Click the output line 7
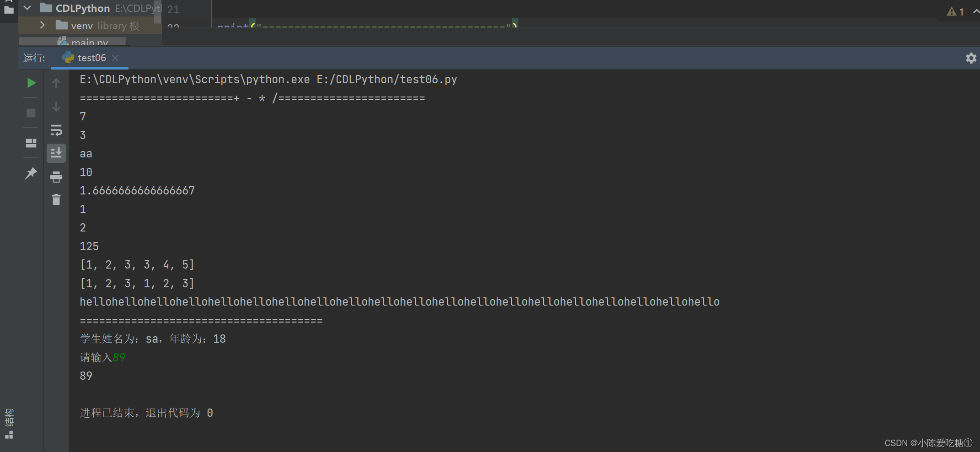 [x=83, y=117]
